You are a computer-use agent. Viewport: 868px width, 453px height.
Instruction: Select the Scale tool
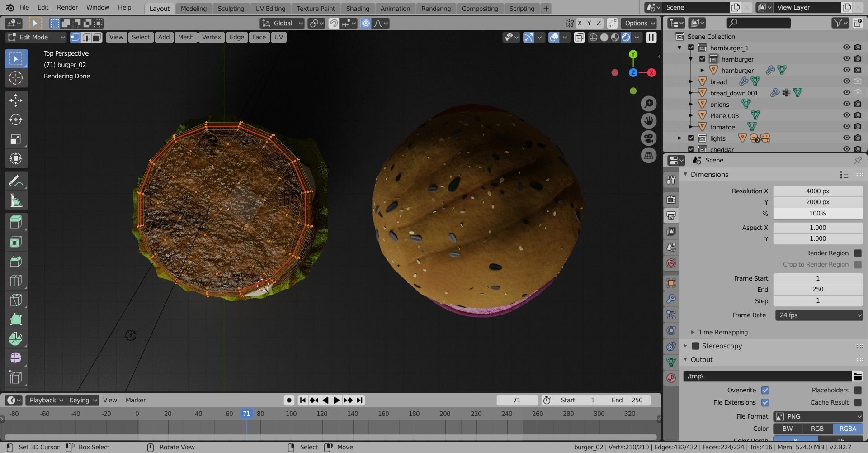(16, 139)
